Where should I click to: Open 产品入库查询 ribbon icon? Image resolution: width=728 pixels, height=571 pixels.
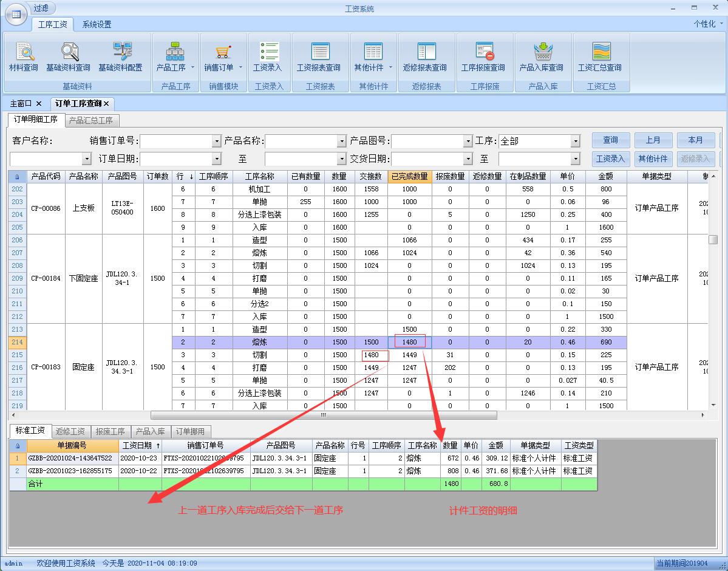click(x=542, y=57)
